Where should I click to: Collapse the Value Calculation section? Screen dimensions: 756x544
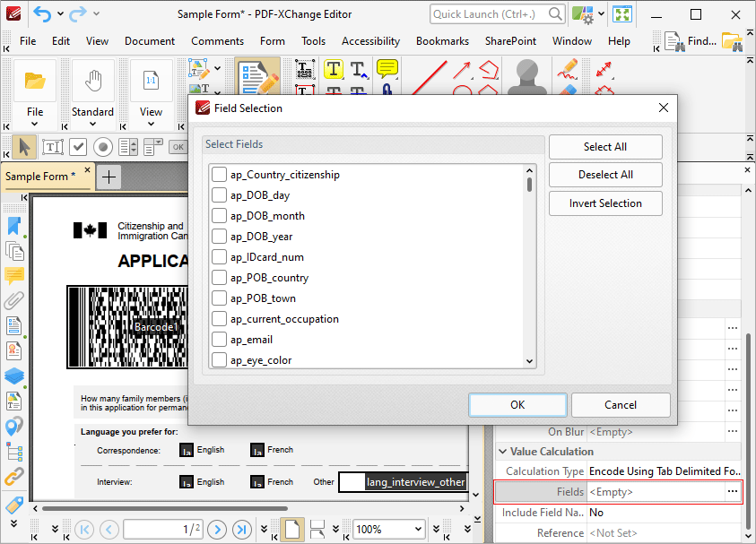[502, 452]
